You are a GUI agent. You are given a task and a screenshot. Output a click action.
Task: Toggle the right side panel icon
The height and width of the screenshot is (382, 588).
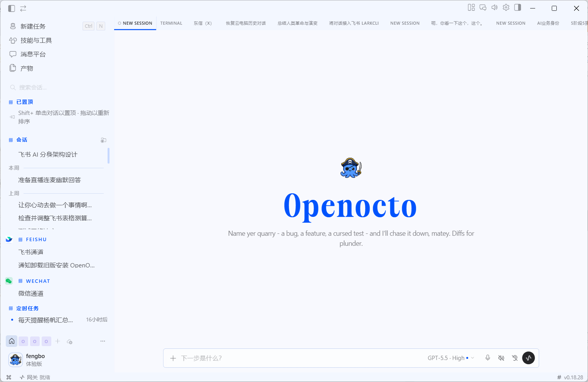click(518, 7)
